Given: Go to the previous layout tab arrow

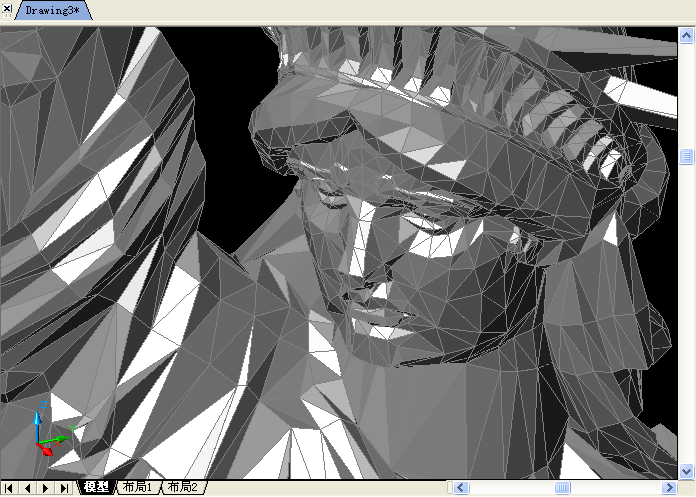Looking at the screenshot, I should (28, 488).
